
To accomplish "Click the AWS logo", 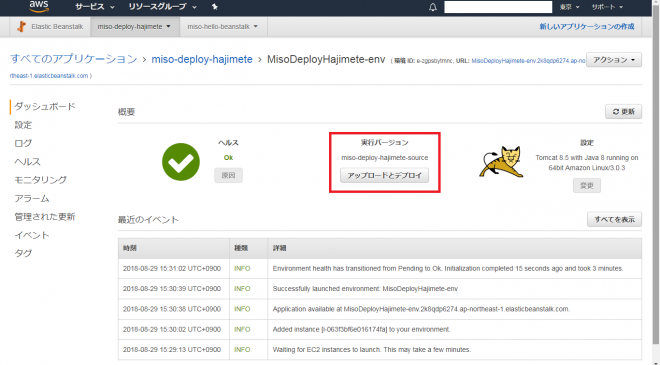I will [x=39, y=6].
